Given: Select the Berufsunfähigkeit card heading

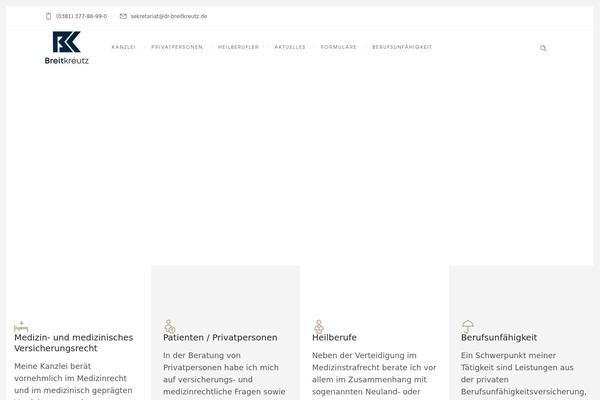Looking at the screenshot, I should pos(499,338).
